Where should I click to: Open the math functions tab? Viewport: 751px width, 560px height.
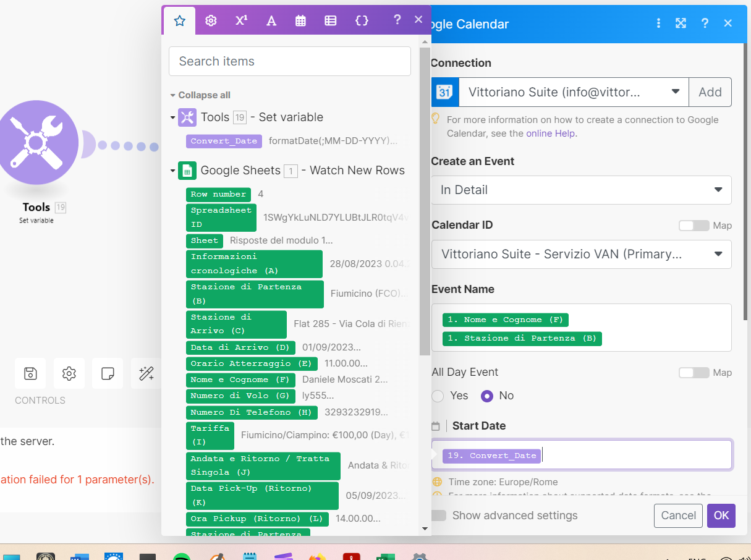coord(241,20)
